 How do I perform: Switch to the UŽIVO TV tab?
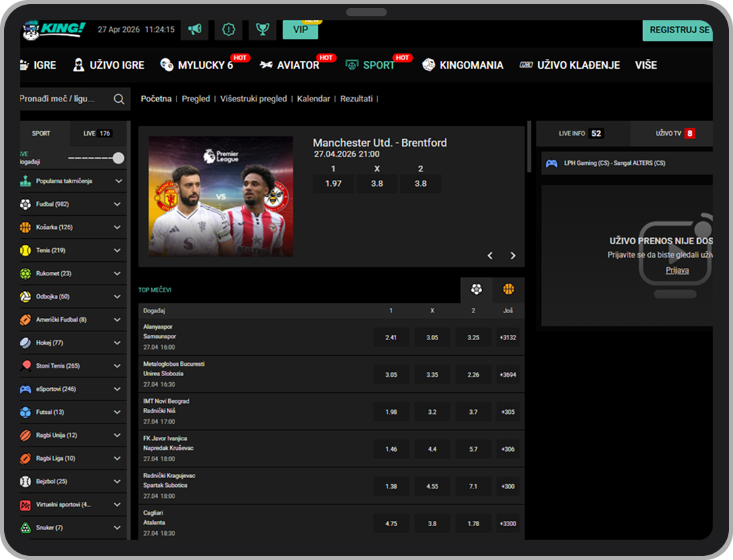[x=673, y=134]
